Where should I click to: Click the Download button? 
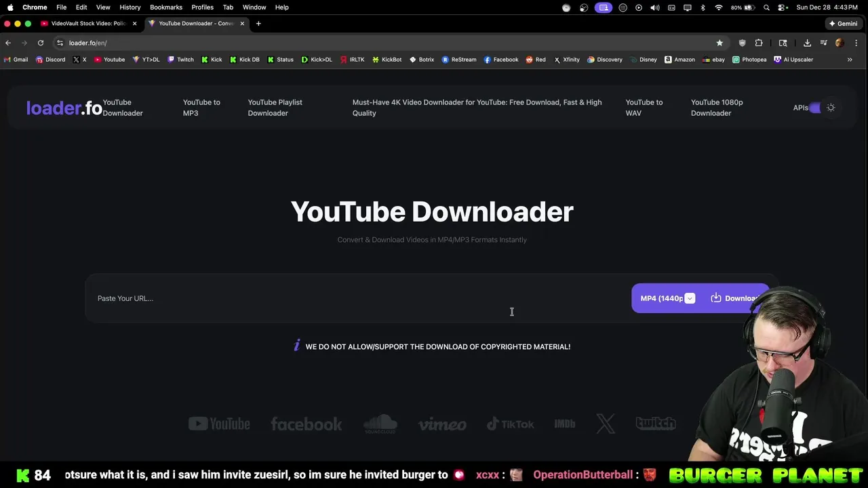tap(735, 298)
